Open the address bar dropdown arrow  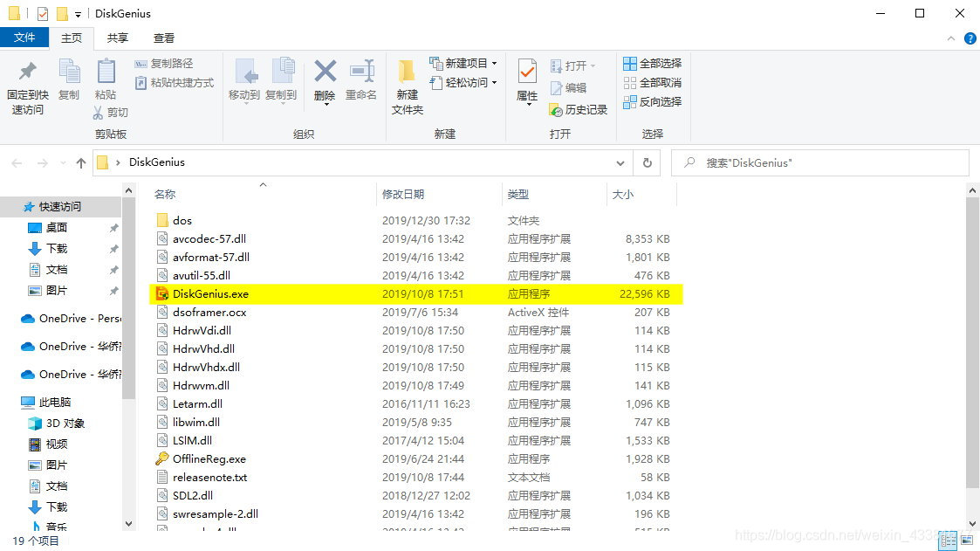point(620,162)
